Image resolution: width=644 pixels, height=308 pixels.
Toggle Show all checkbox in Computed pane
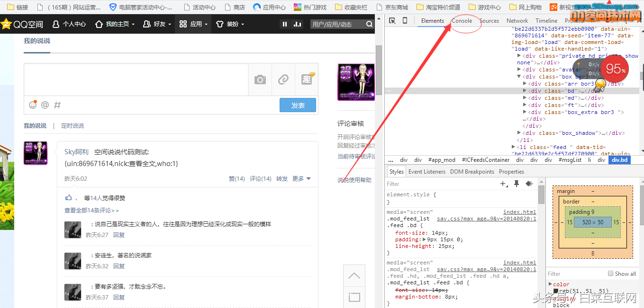[x=611, y=273]
